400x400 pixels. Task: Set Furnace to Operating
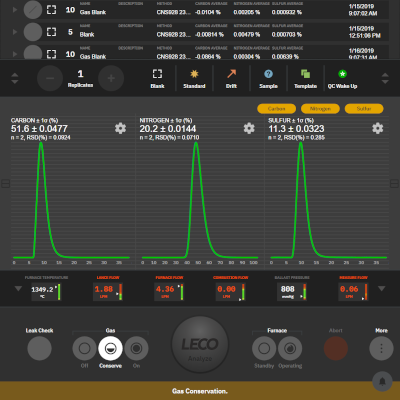click(290, 348)
